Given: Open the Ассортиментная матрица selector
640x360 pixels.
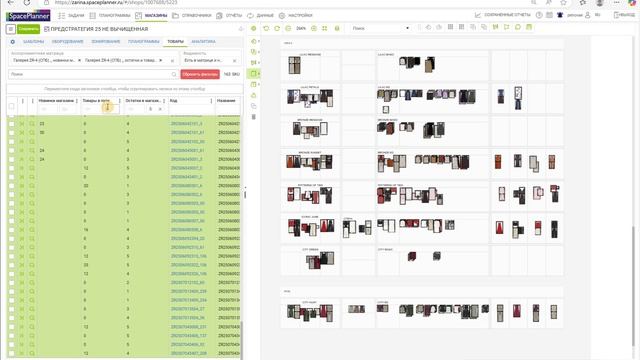Looking at the screenshot, I should (x=93, y=58).
